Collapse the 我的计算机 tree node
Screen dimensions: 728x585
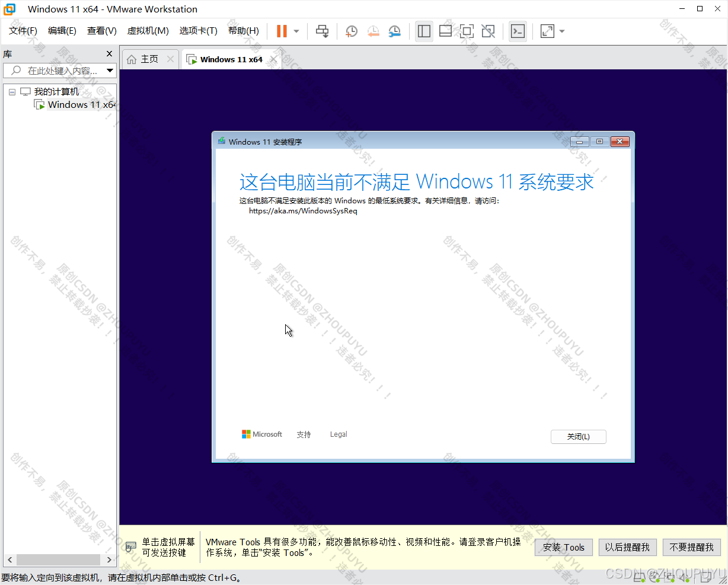tap(12, 92)
